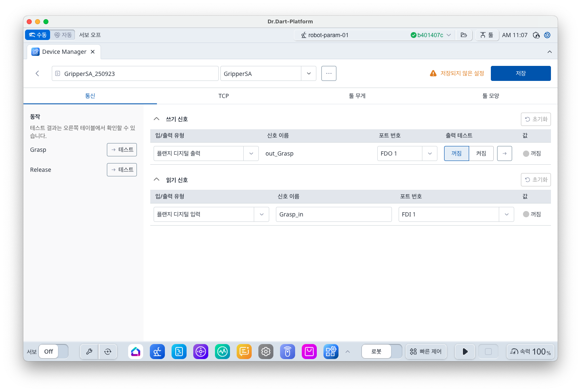Open the 툴 모양 tab

490,95
